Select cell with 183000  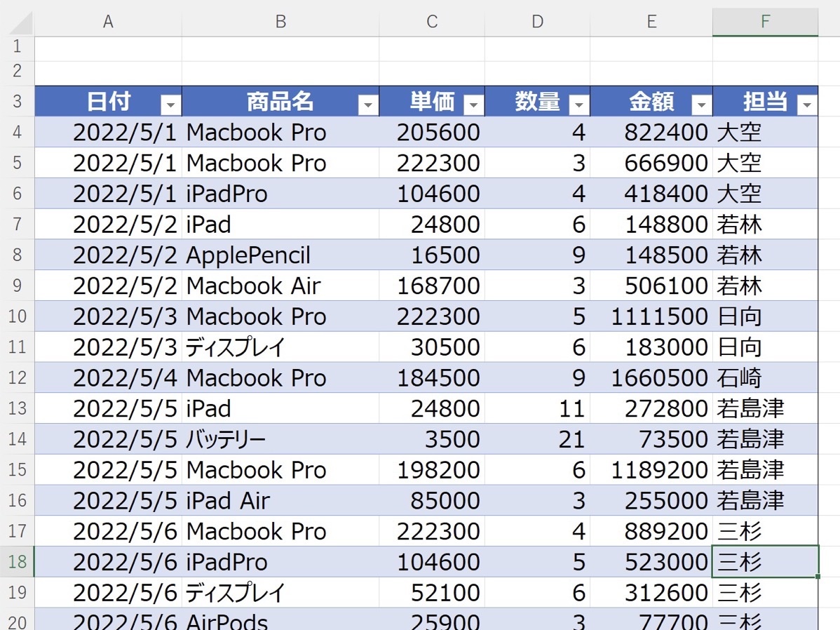pyautogui.click(x=651, y=347)
